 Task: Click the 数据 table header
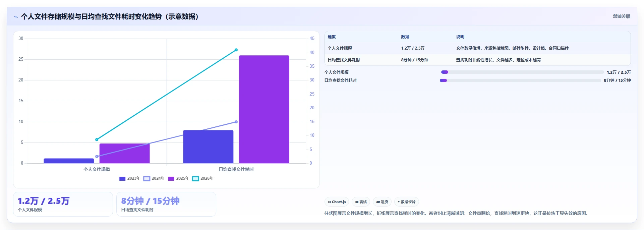pyautogui.click(x=405, y=37)
